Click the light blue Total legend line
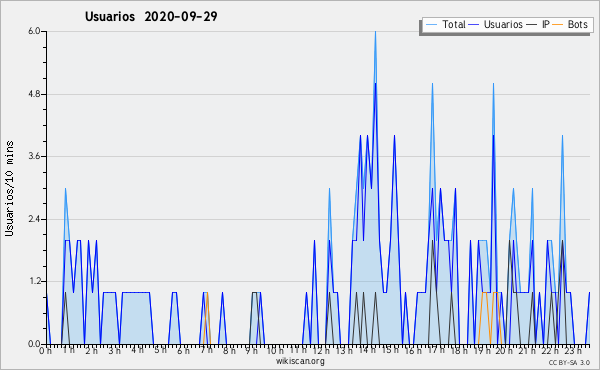The height and width of the screenshot is (370, 600). [x=431, y=25]
